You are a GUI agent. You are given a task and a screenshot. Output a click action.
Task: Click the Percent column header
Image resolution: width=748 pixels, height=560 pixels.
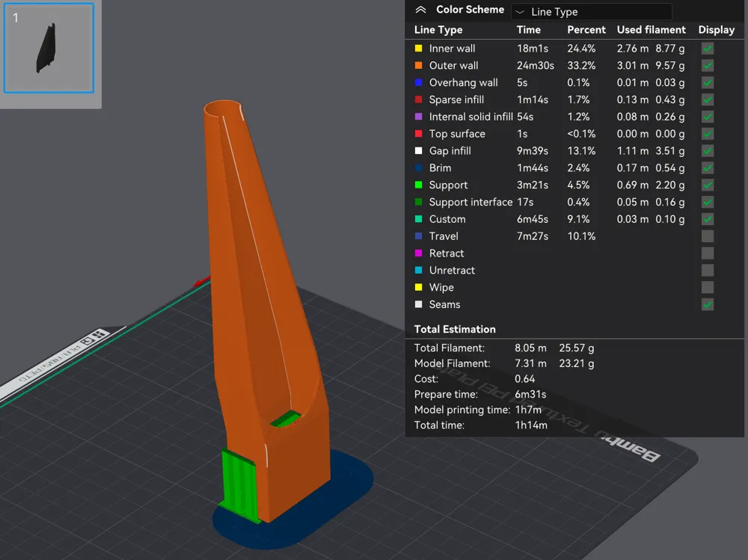586,30
